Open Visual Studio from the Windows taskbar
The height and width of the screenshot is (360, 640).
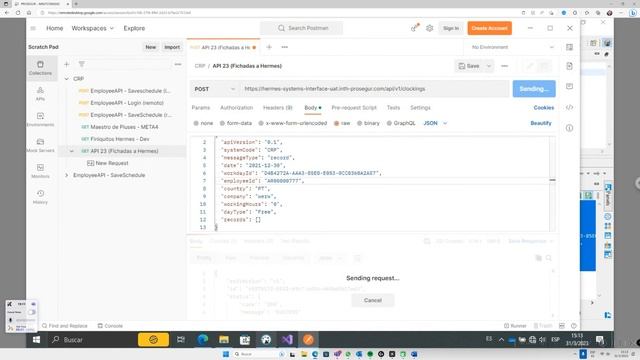287,340
